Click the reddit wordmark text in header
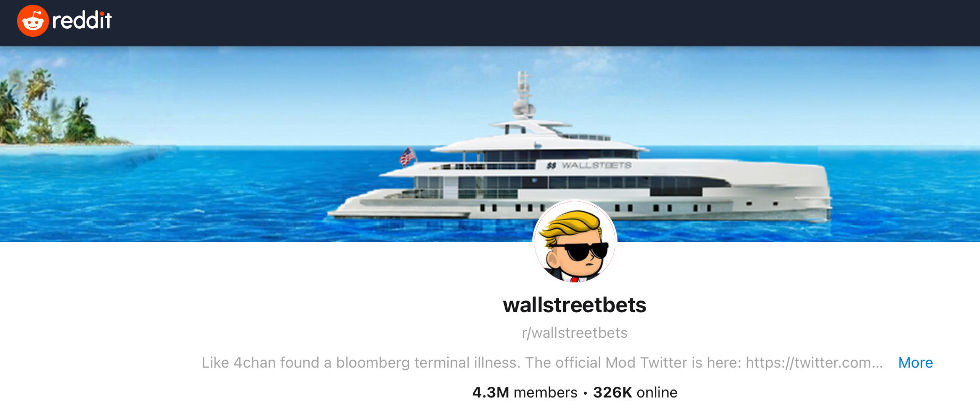 (82, 21)
